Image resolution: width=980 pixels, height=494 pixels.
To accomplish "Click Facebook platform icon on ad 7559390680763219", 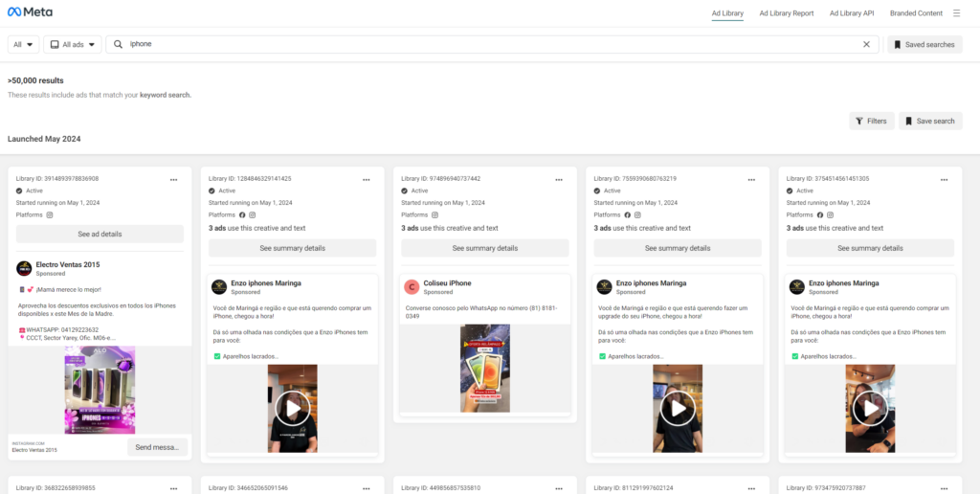I will point(628,214).
